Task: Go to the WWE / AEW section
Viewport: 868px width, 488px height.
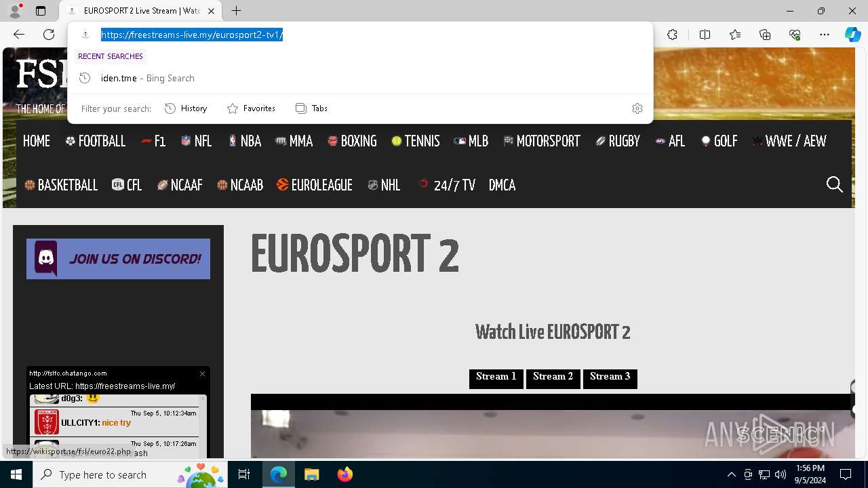Action: 789,141
